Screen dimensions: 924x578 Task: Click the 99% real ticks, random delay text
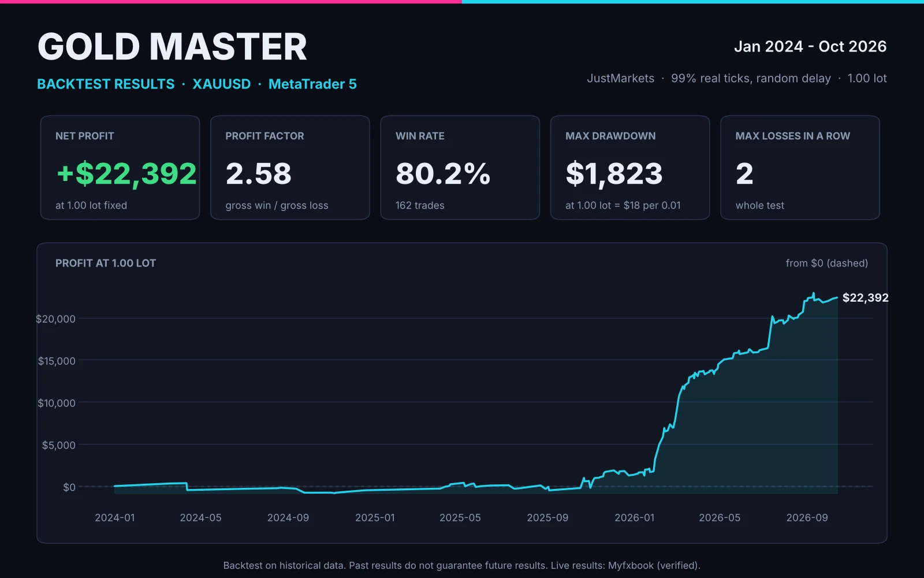pyautogui.click(x=751, y=79)
